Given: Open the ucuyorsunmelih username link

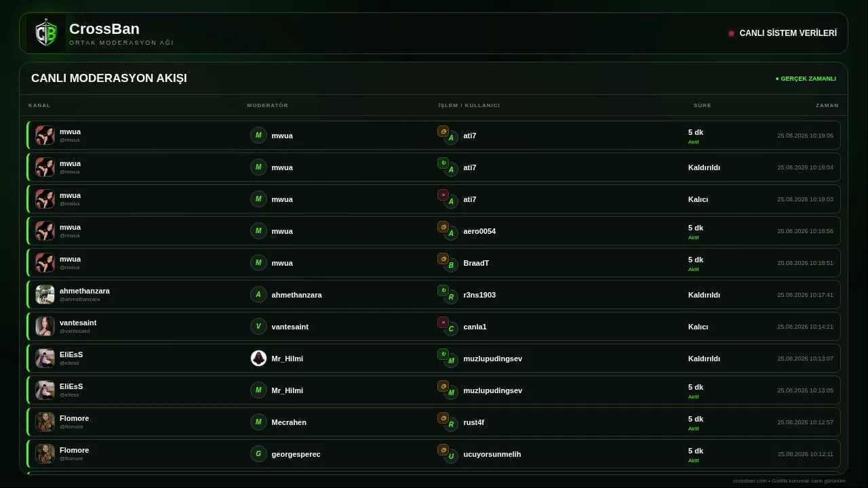Looking at the screenshot, I should click(x=492, y=454).
